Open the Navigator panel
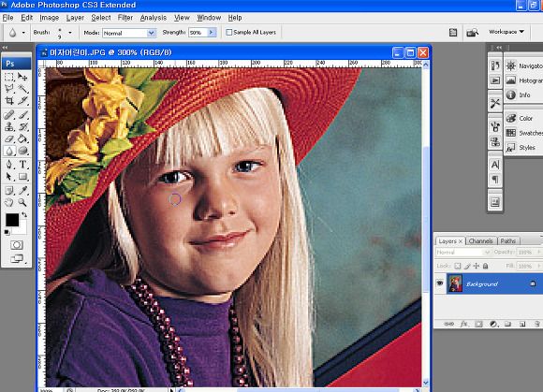543x392 pixels. coord(523,65)
